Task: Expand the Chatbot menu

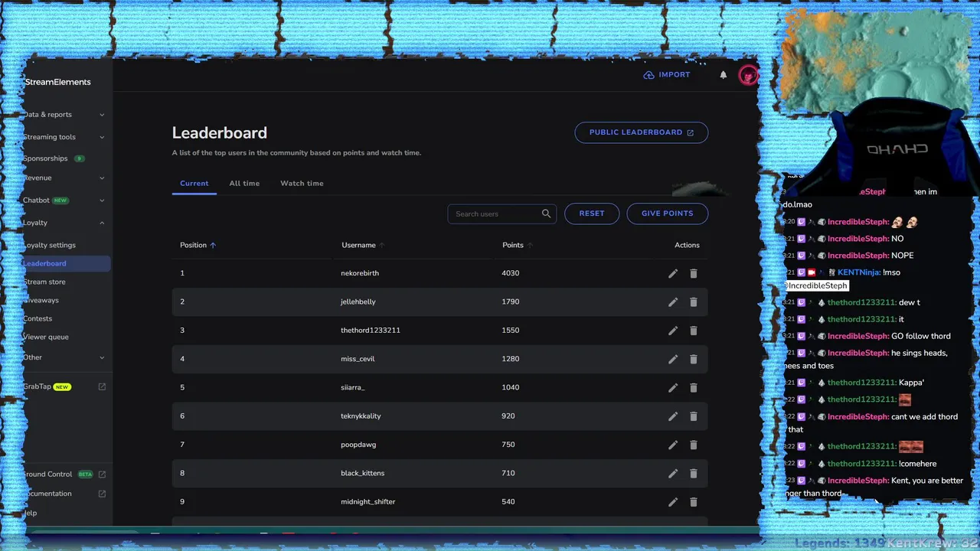Action: click(x=102, y=201)
